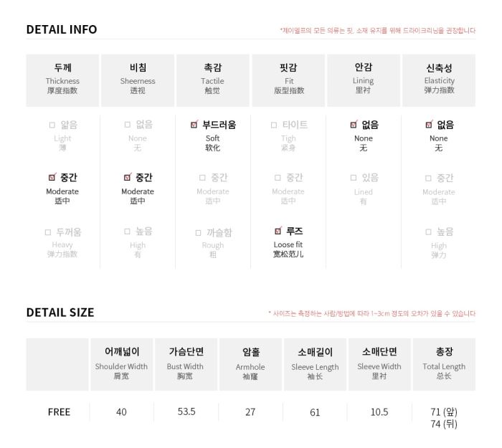The width and height of the screenshot is (502, 448).
Task: Select the Shoulder Width size header
Action: pyautogui.click(x=121, y=364)
